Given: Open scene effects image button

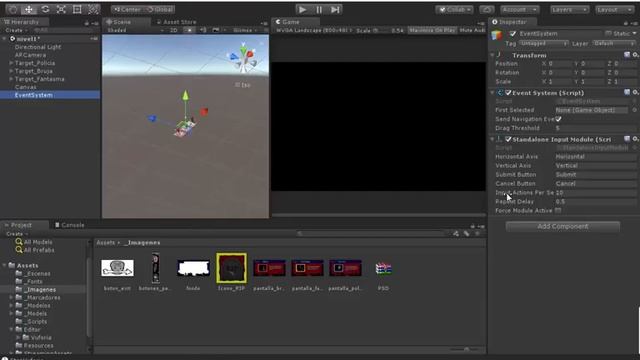Looking at the screenshot, I should coord(216,30).
